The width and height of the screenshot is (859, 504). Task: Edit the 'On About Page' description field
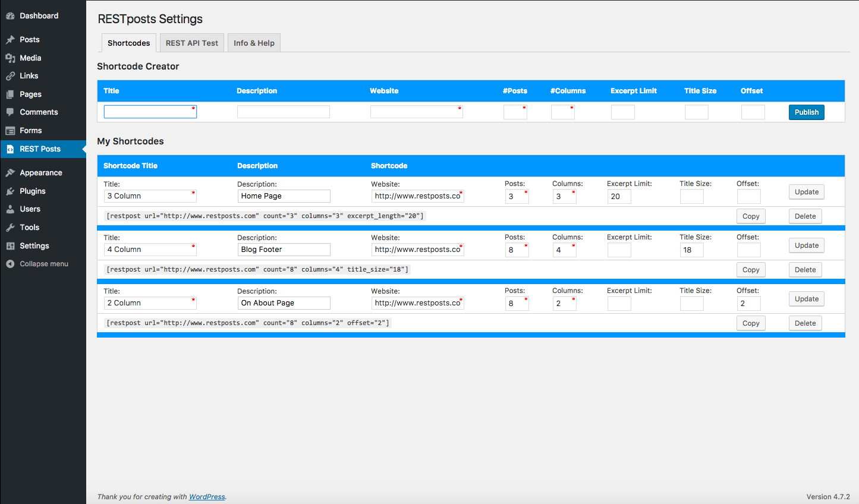coord(284,303)
